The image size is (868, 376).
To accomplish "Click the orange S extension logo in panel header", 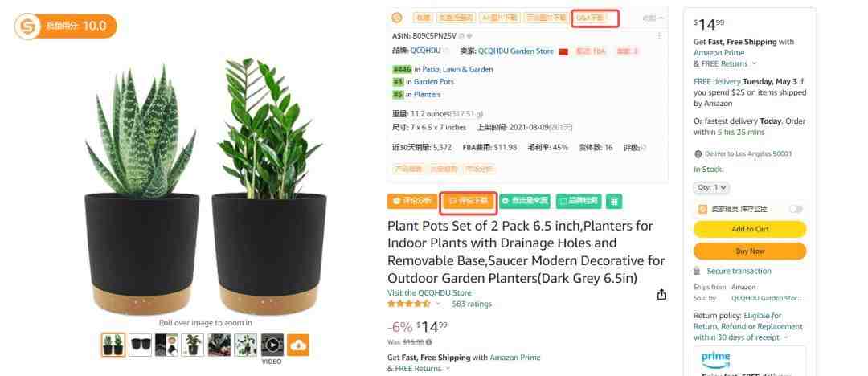I will 397,18.
